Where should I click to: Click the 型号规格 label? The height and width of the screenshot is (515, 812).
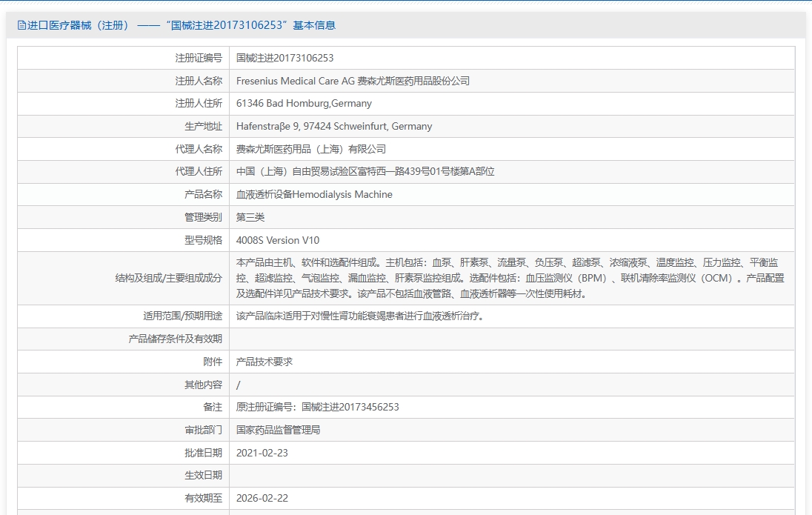(203, 240)
